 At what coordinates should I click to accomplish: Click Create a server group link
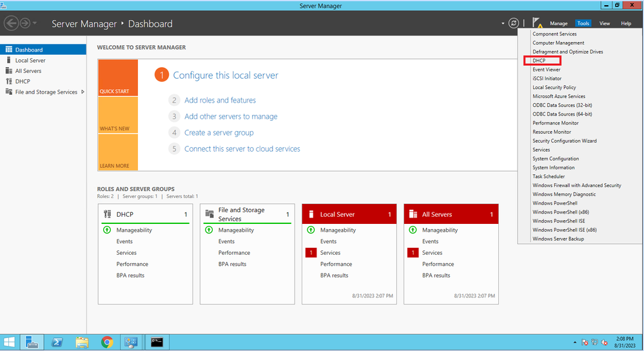[219, 132]
